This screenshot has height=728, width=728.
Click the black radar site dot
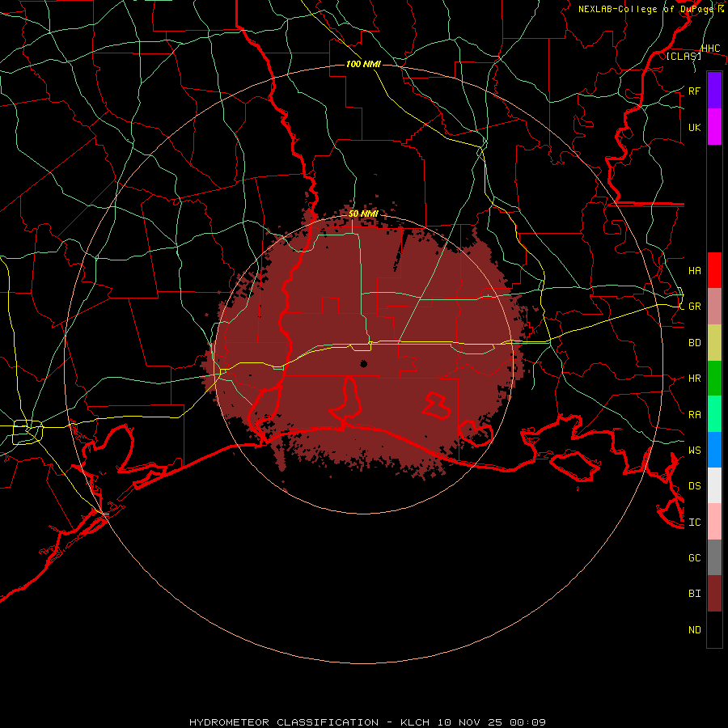click(363, 363)
